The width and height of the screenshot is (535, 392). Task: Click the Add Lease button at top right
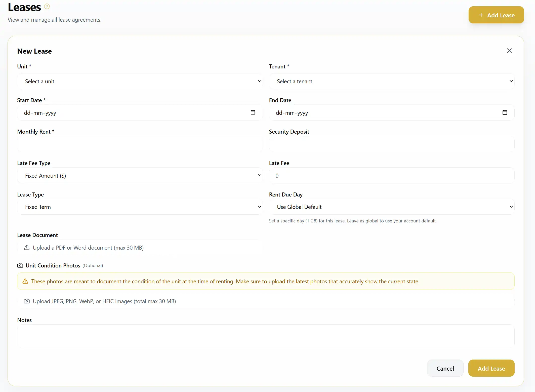pyautogui.click(x=496, y=15)
